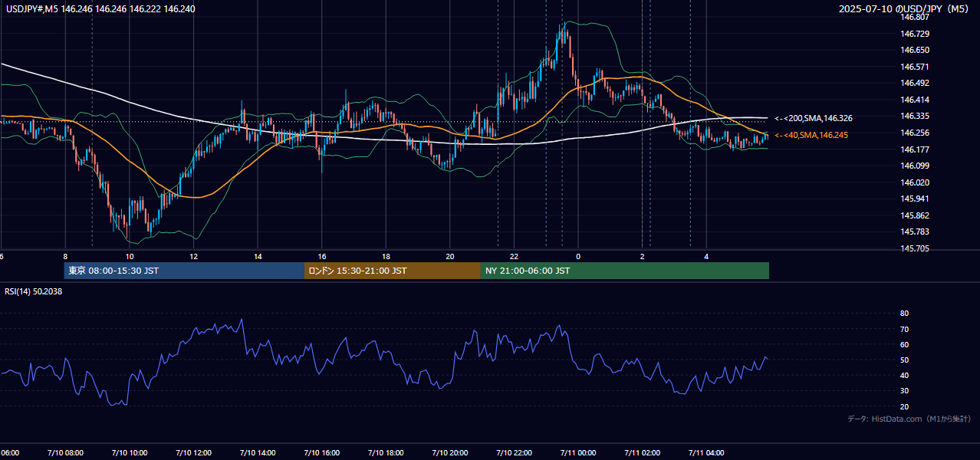Click the 7/10 12:00 time axis label
This screenshot has width=980, height=460.
click(x=193, y=453)
